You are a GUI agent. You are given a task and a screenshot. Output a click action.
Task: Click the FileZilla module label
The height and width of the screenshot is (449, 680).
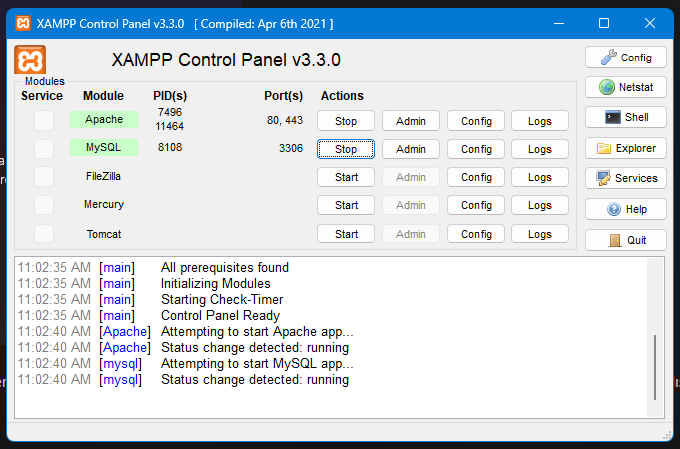coord(103,177)
